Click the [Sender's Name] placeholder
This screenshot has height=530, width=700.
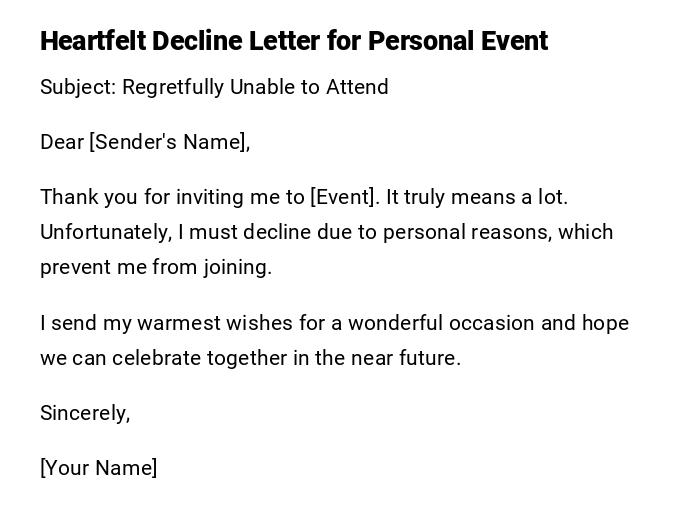[x=168, y=142]
